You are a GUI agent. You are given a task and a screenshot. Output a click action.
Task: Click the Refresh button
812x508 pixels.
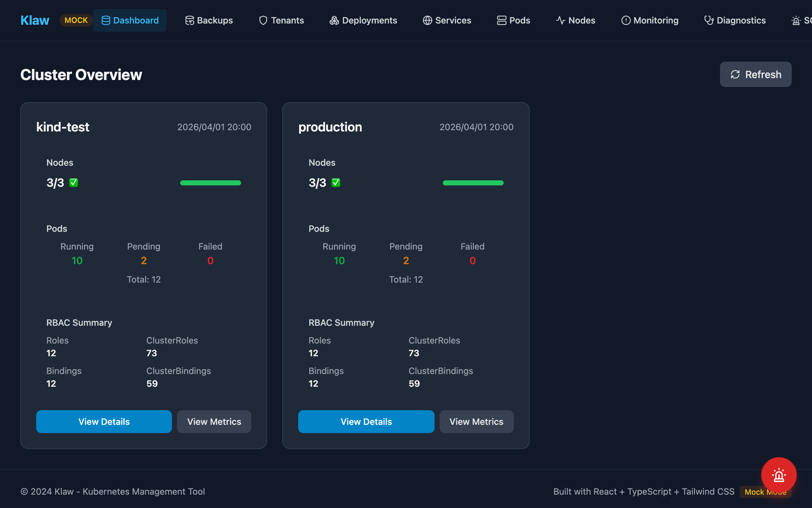click(x=756, y=74)
